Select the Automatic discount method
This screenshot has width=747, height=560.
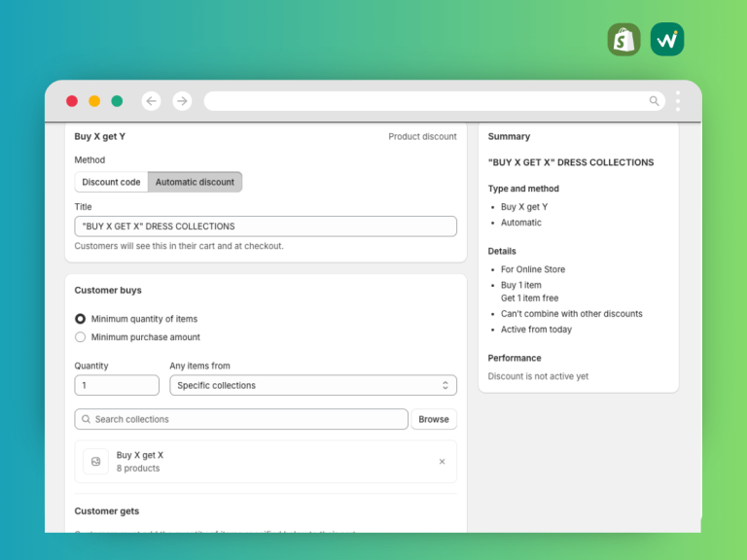tap(195, 182)
